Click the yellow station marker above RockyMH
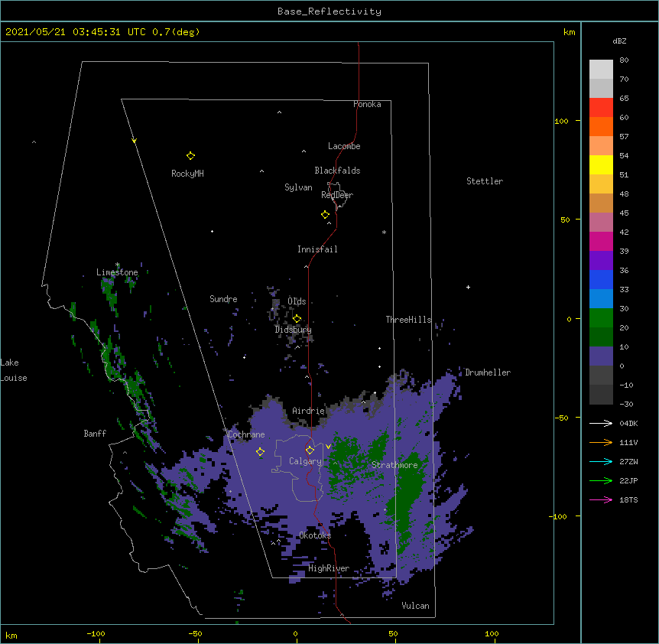 190,156
